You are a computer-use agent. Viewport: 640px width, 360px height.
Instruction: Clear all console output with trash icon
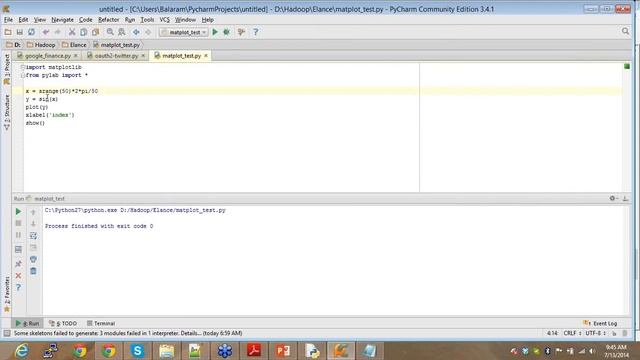point(33,271)
